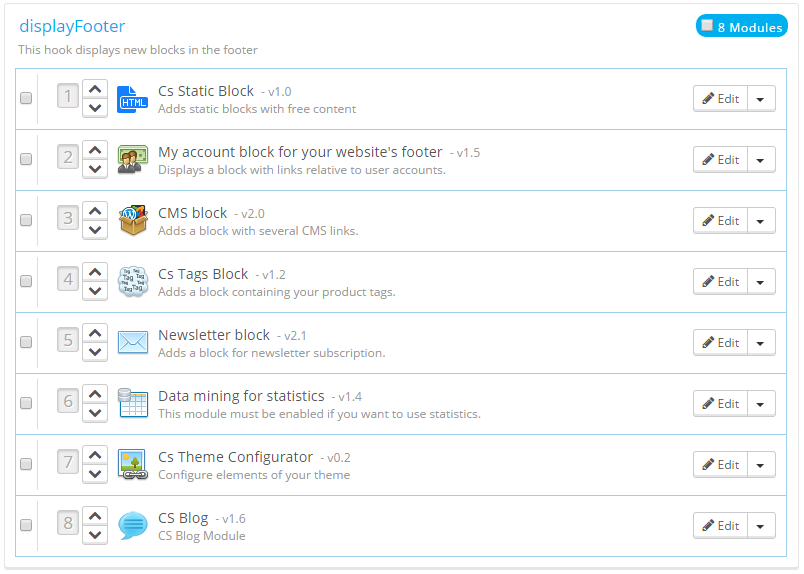Move Cs Static Block down one position
Image resolution: width=804 pixels, height=574 pixels.
point(95,108)
